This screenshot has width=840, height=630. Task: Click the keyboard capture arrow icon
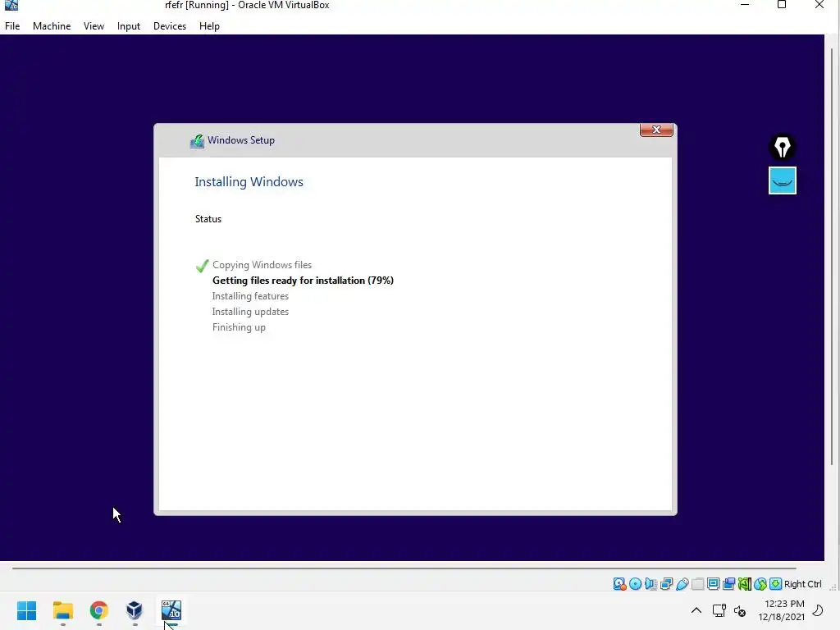click(776, 584)
